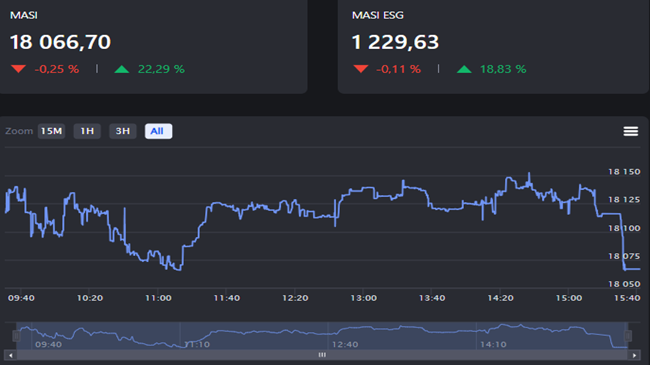
Task: Click the 18 150 y-axis label
Action: pyautogui.click(x=624, y=172)
